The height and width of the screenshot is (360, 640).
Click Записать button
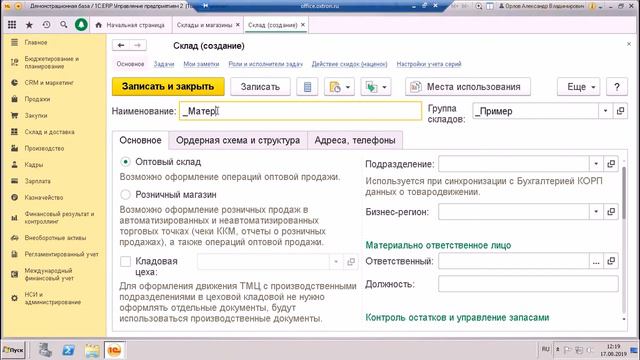260,87
